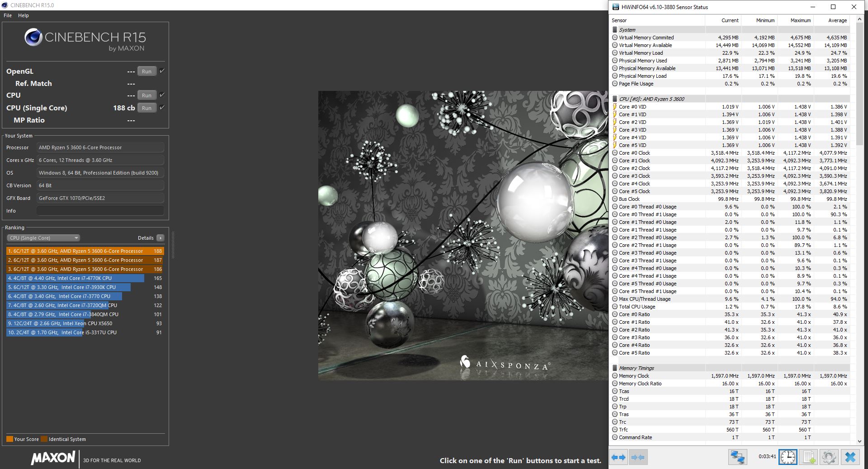Click the Current column header
The height and width of the screenshot is (469, 868).
[723, 20]
